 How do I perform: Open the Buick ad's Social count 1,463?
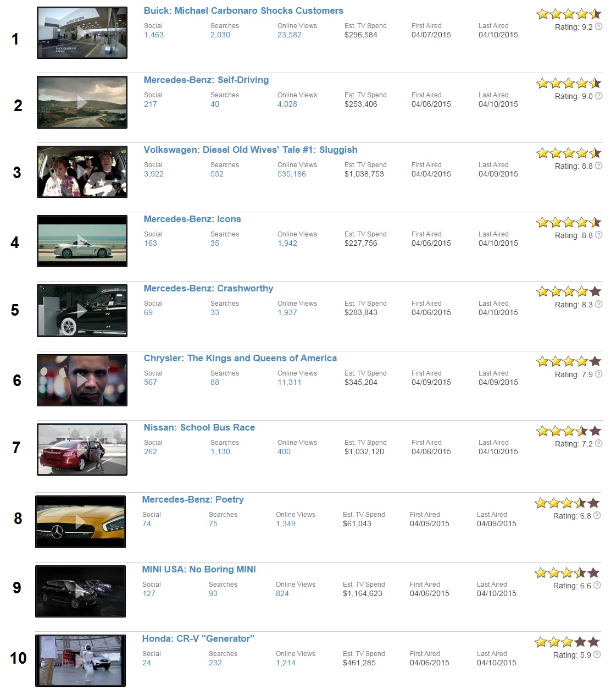[x=154, y=35]
